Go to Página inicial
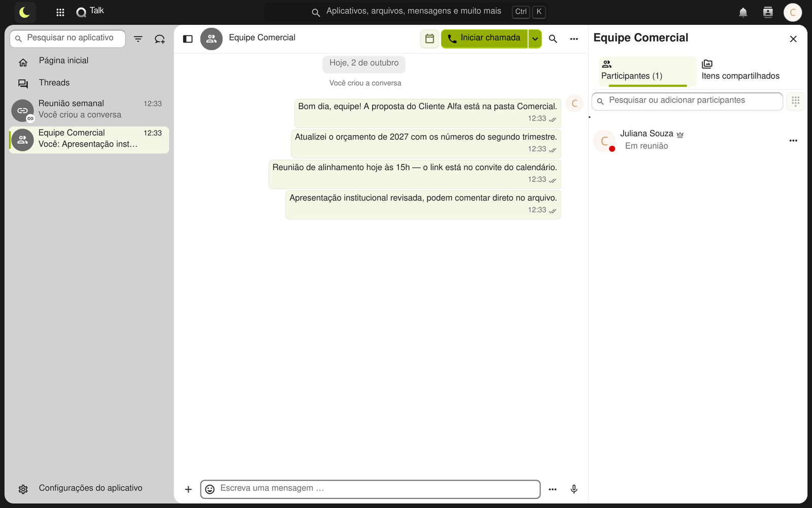 (x=89, y=61)
